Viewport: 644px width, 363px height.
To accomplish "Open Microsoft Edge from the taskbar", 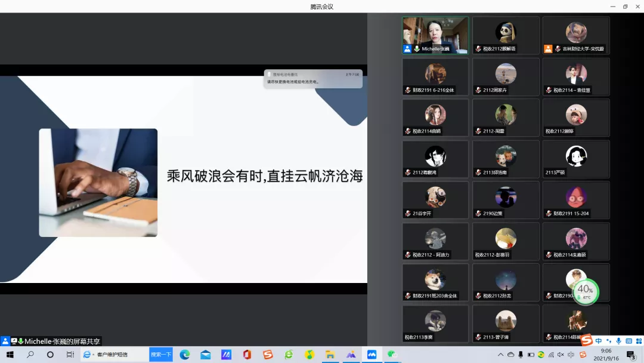I will click(x=185, y=355).
